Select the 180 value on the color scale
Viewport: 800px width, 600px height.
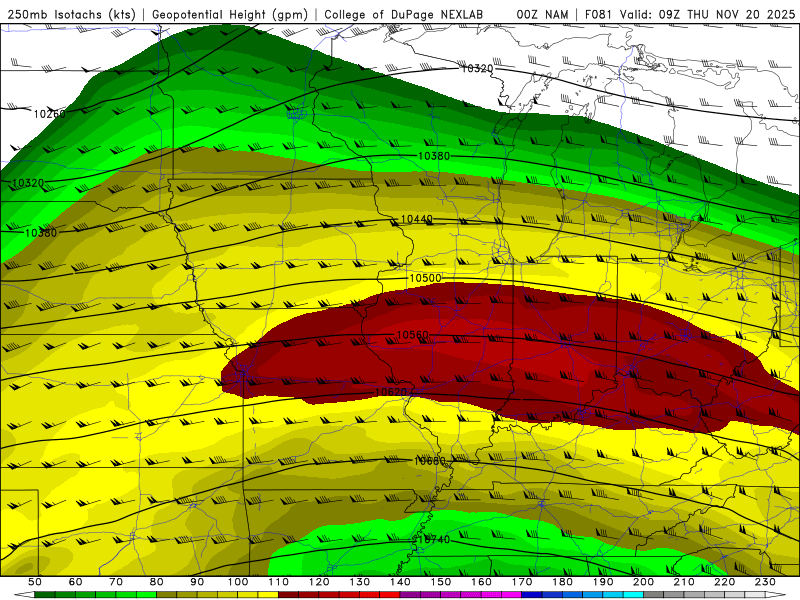pos(563,582)
